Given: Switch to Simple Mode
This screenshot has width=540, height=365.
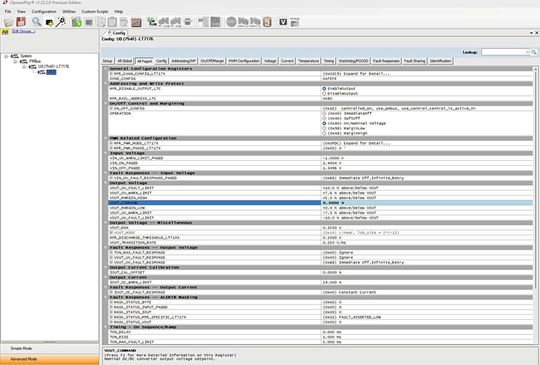Looking at the screenshot, I should coord(50,348).
